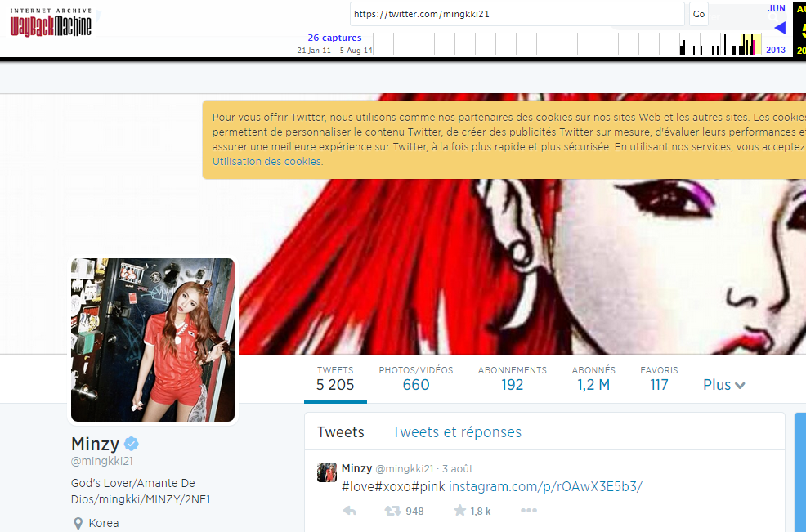The width and height of the screenshot is (806, 532).
Task: Click the #love#xoxo#pink tweet text
Action: 393,487
